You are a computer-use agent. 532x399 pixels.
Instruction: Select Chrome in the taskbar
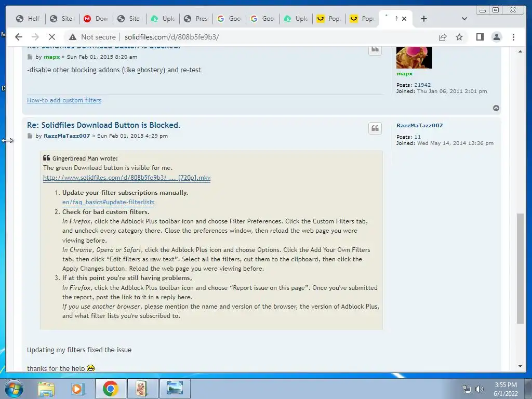(x=110, y=389)
